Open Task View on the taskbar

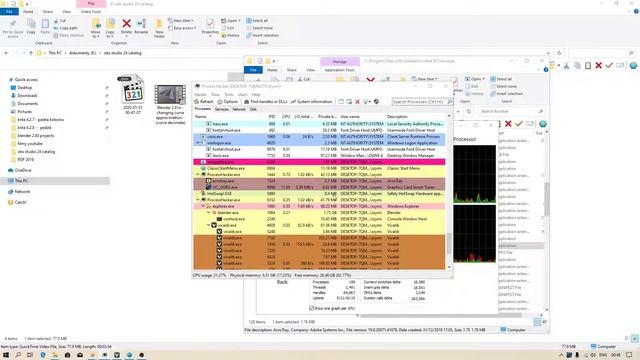pos(30,355)
